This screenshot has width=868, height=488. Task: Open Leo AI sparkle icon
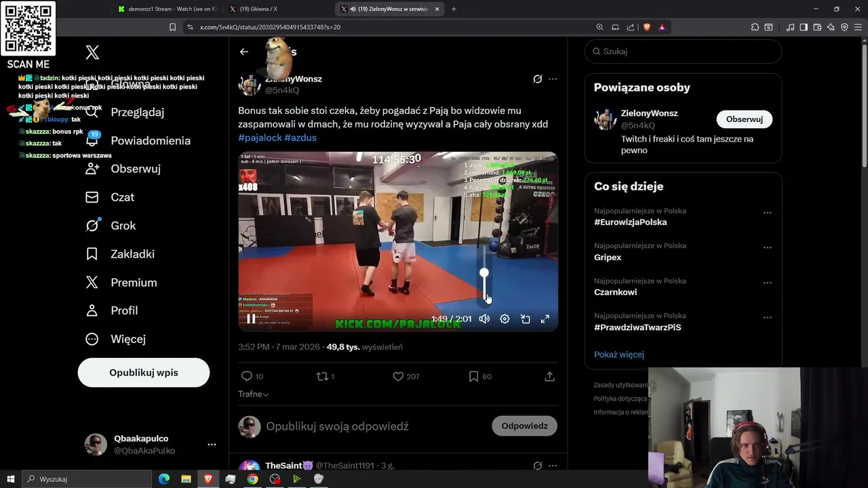point(831,27)
